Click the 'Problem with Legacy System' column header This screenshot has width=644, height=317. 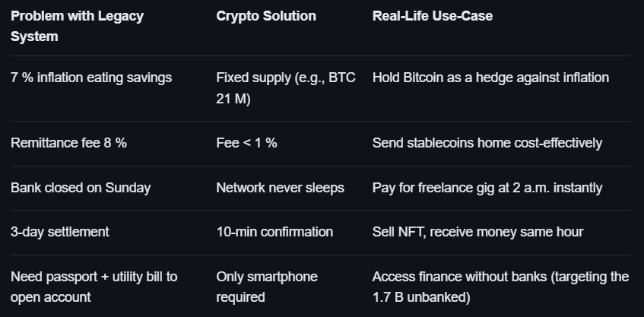pyautogui.click(x=77, y=26)
